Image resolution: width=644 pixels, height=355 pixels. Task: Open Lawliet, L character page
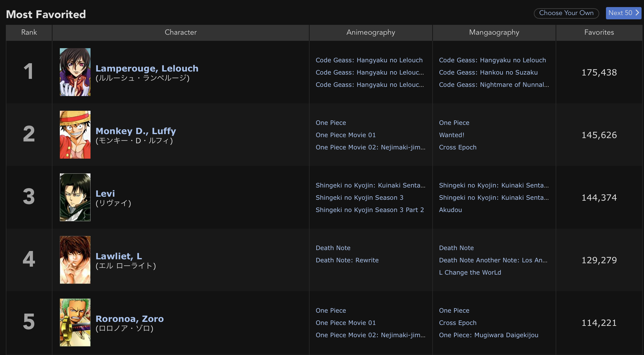119,256
